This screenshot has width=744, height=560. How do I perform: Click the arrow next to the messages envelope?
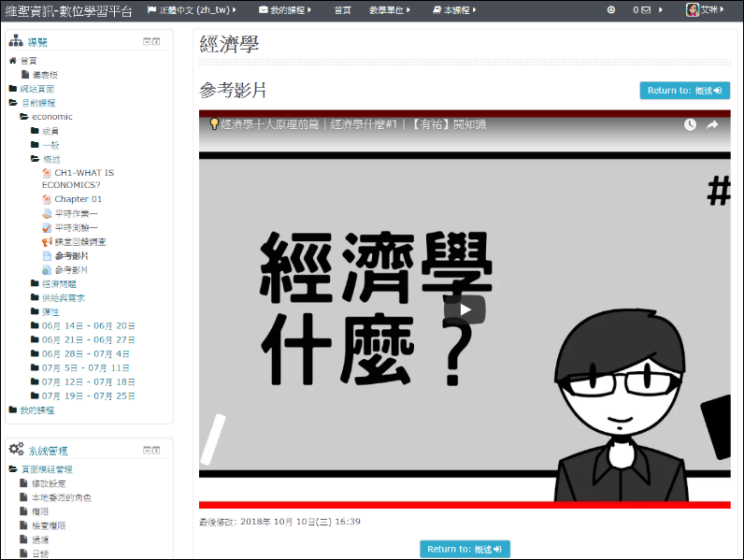(x=660, y=10)
